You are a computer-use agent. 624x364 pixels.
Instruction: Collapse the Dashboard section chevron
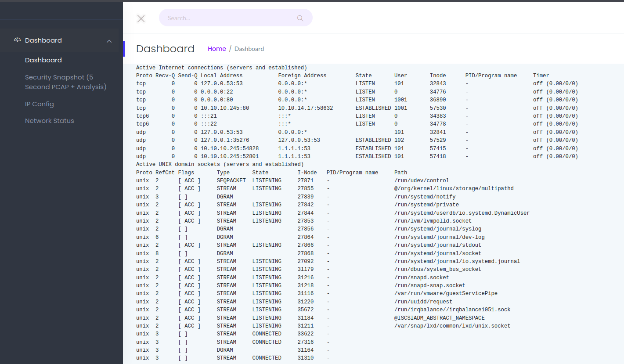(x=109, y=40)
